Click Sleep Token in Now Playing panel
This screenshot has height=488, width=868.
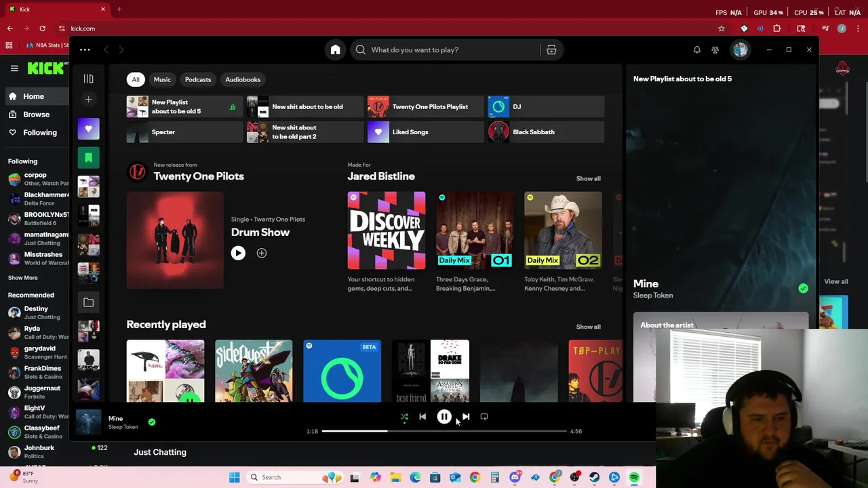(653, 296)
